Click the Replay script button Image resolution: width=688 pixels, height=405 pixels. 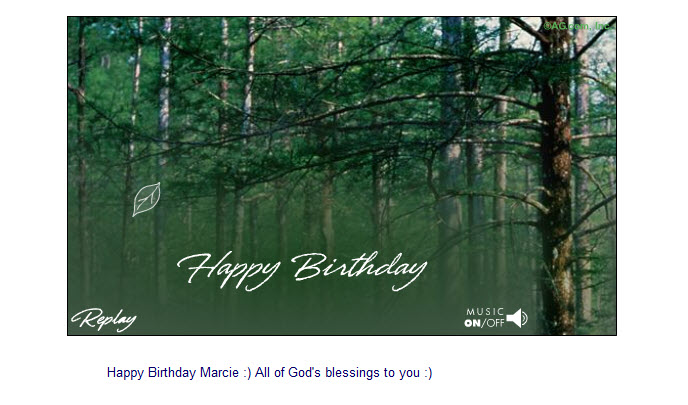point(104,319)
